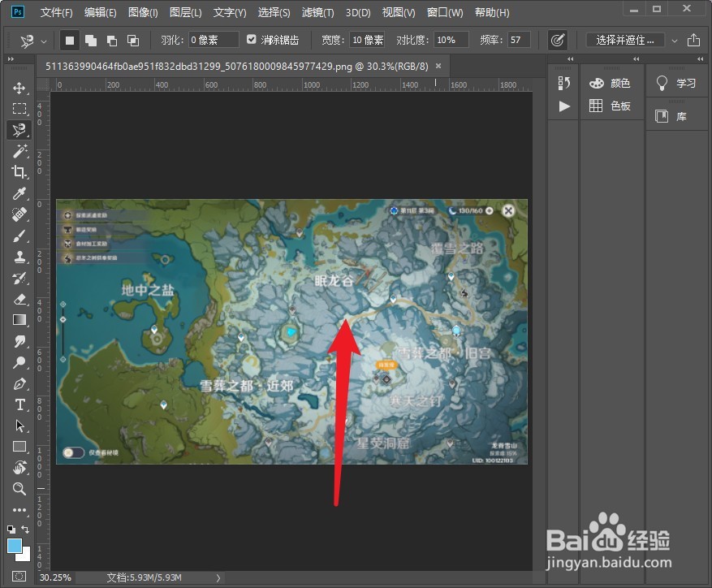
Task: Select the Smudge tool
Action: 19,341
